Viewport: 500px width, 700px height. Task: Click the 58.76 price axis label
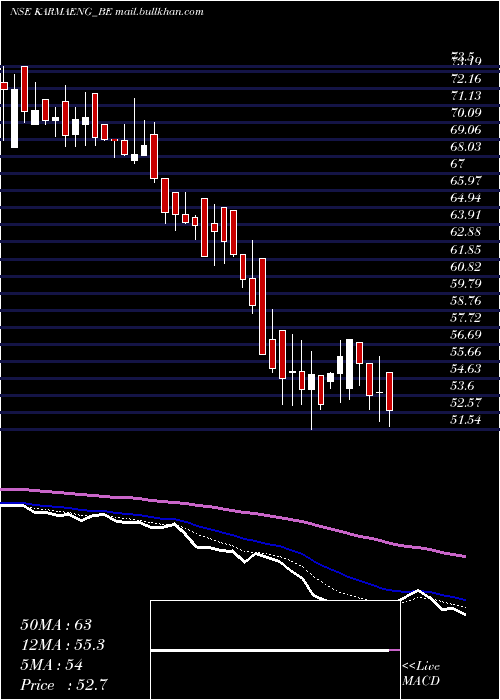click(467, 300)
